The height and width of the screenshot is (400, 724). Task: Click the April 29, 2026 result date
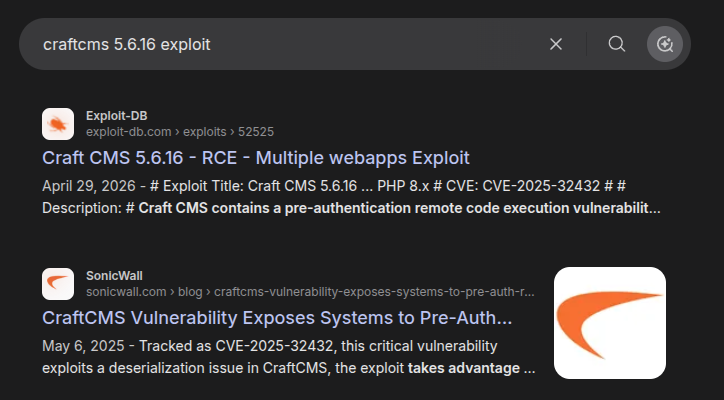pos(89,186)
